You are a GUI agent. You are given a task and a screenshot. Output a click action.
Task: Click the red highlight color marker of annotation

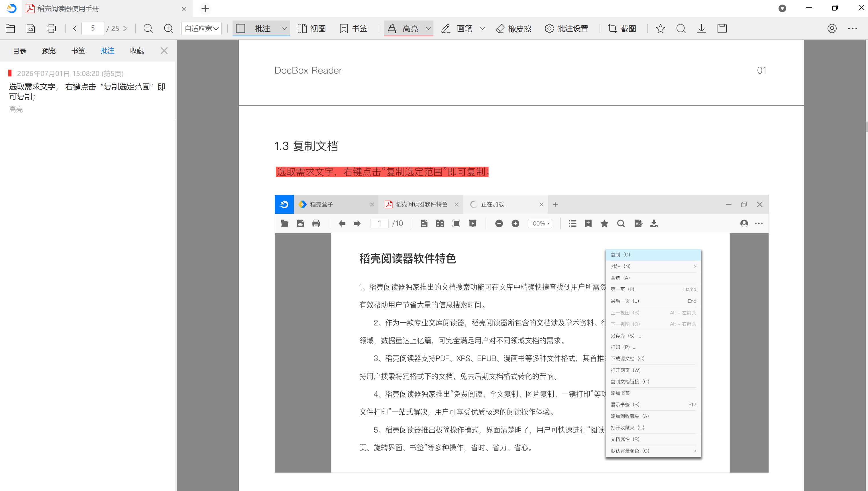[10, 73]
